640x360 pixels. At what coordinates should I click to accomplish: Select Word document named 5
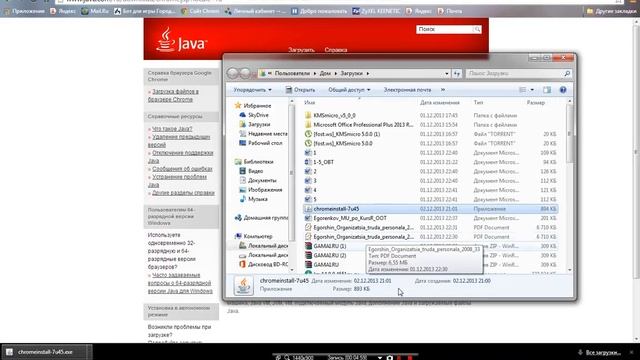[x=315, y=200]
